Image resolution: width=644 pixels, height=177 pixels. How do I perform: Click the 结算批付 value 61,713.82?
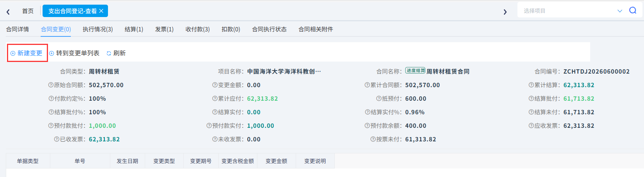pyautogui.click(x=579, y=98)
